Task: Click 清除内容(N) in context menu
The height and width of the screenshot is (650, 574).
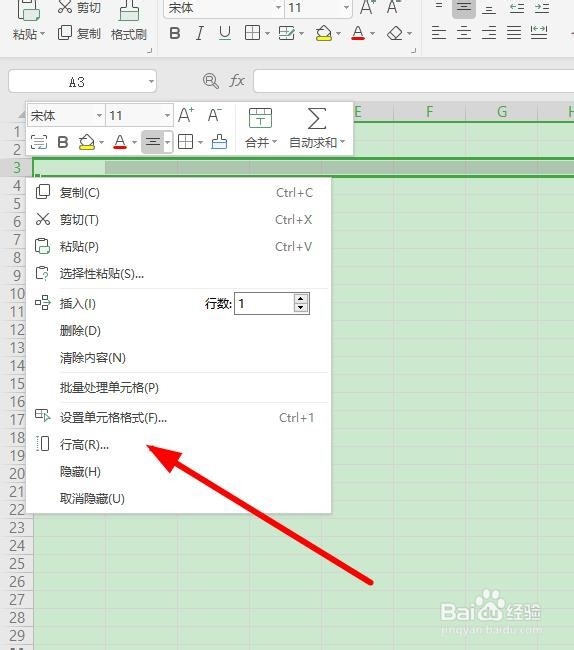Action: [178, 358]
